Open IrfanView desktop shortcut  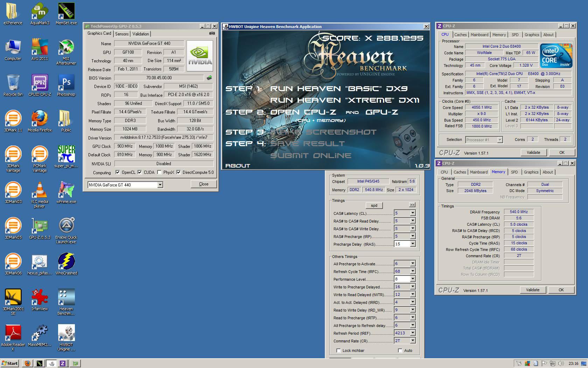pyautogui.click(x=40, y=300)
